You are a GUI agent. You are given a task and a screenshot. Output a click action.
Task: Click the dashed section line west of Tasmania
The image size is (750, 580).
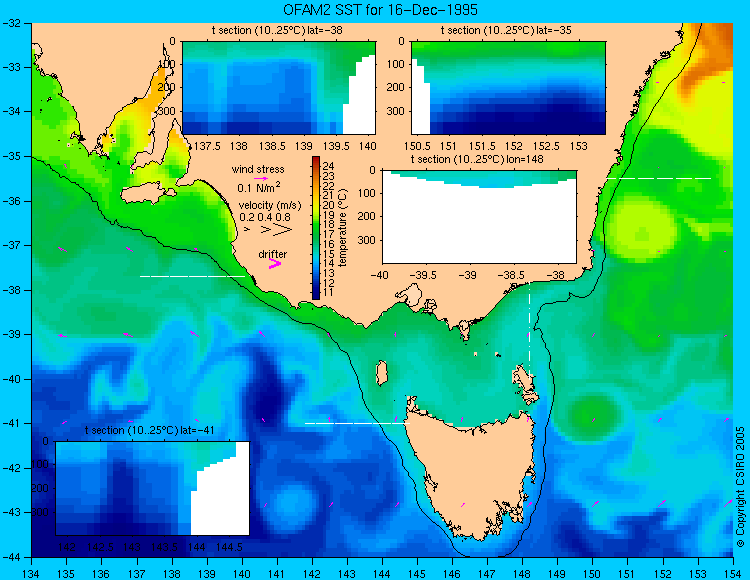pos(357,424)
